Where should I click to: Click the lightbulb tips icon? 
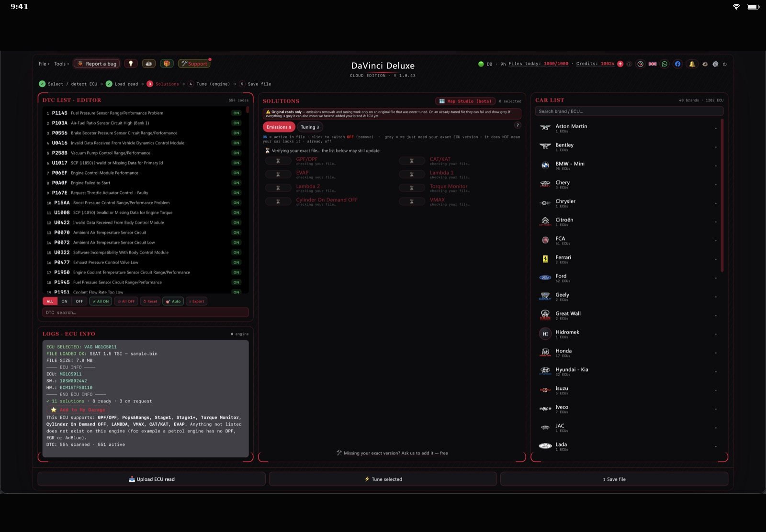point(131,64)
